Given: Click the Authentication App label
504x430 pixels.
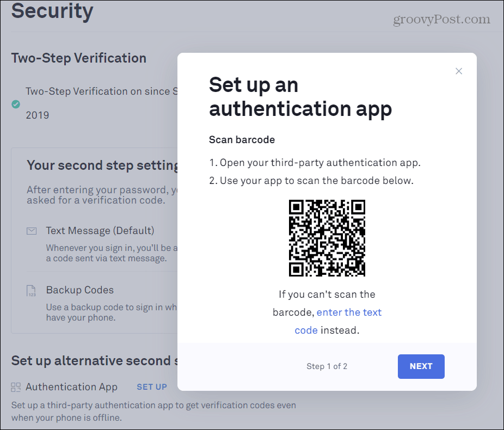Looking at the screenshot, I should [71, 387].
